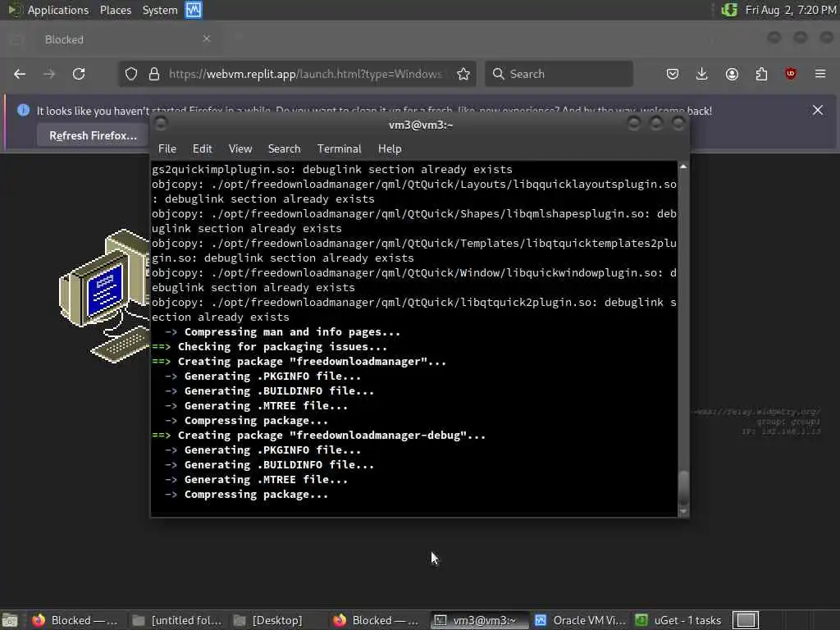Open the Firefox downloads panel
Image resolution: width=840 pixels, height=630 pixels.
pyautogui.click(x=702, y=74)
